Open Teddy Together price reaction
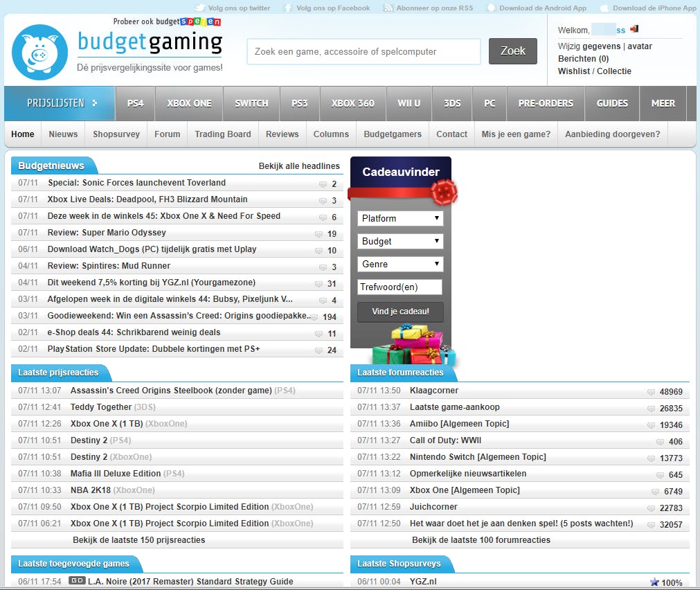This screenshot has height=590, width=700. pyautogui.click(x=101, y=407)
